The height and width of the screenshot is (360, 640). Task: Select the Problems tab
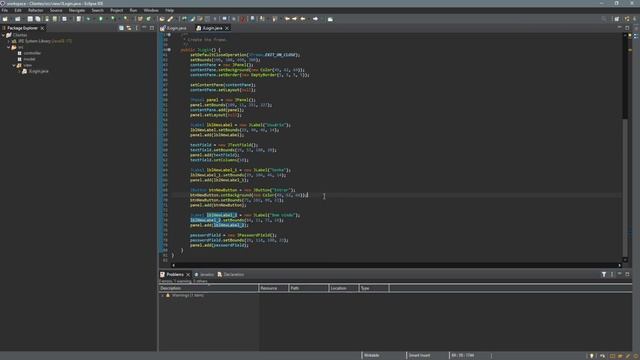[175, 274]
